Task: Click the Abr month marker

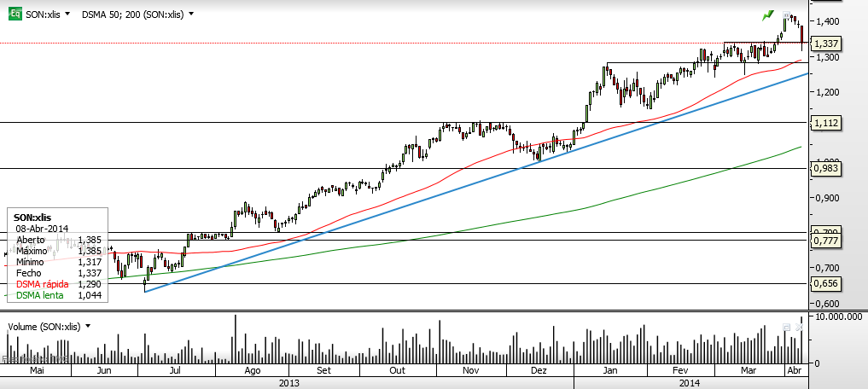Action: click(x=794, y=371)
